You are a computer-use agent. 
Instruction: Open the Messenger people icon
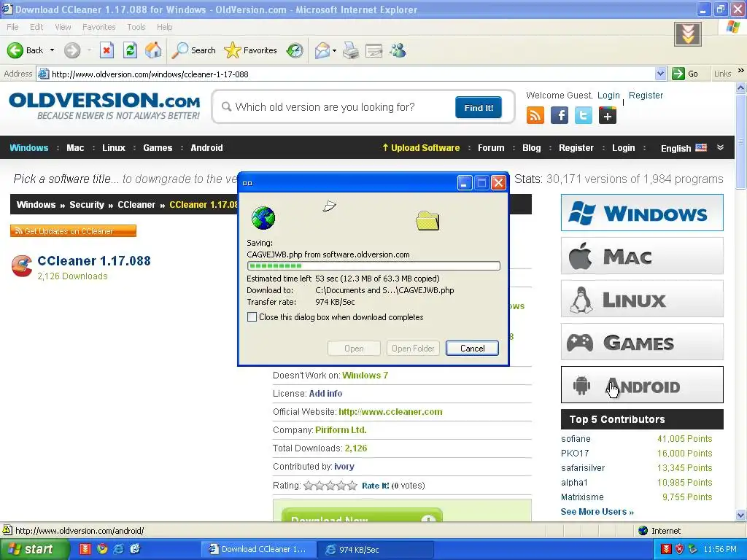pyautogui.click(x=398, y=50)
